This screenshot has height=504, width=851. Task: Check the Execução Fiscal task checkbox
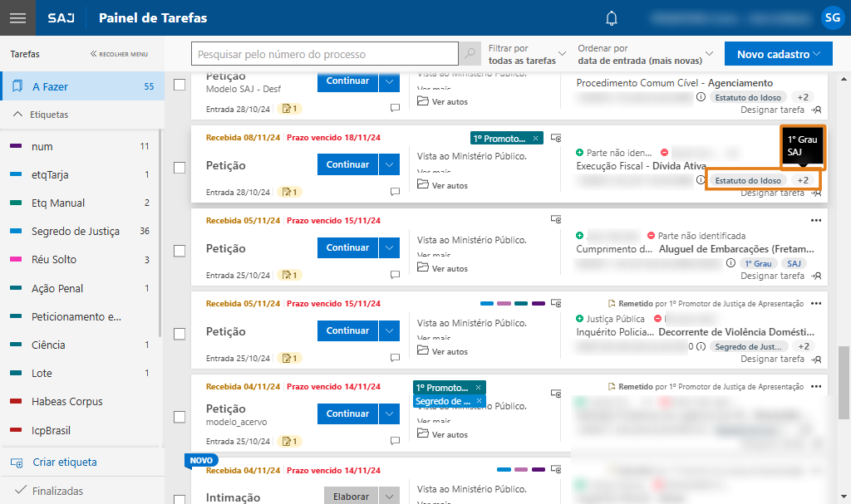pyautogui.click(x=179, y=168)
